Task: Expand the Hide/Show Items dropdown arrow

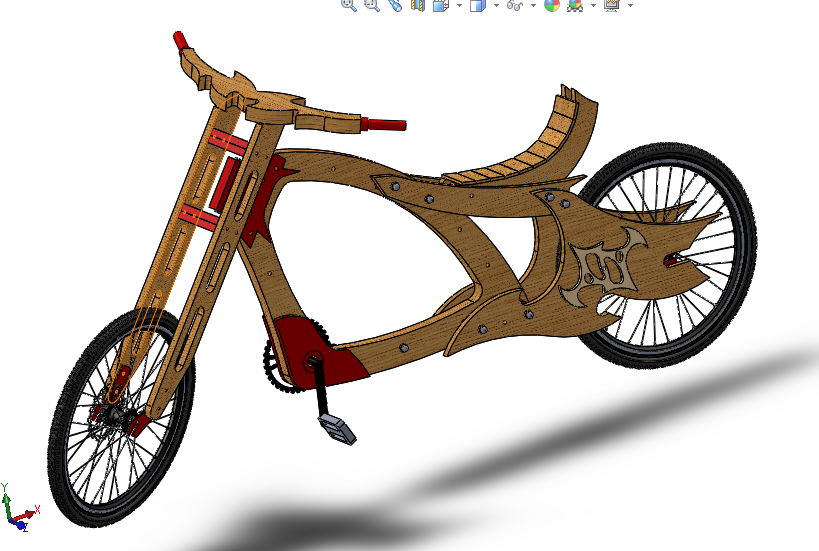Action: click(533, 5)
